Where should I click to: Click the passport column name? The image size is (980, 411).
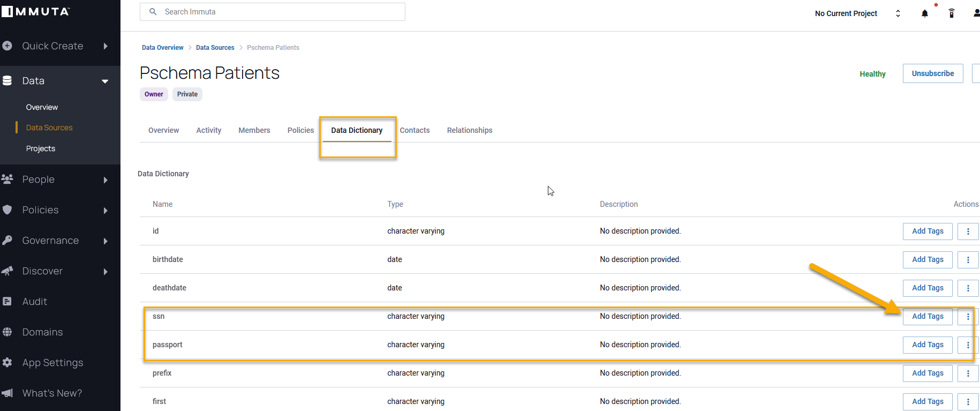[168, 345]
